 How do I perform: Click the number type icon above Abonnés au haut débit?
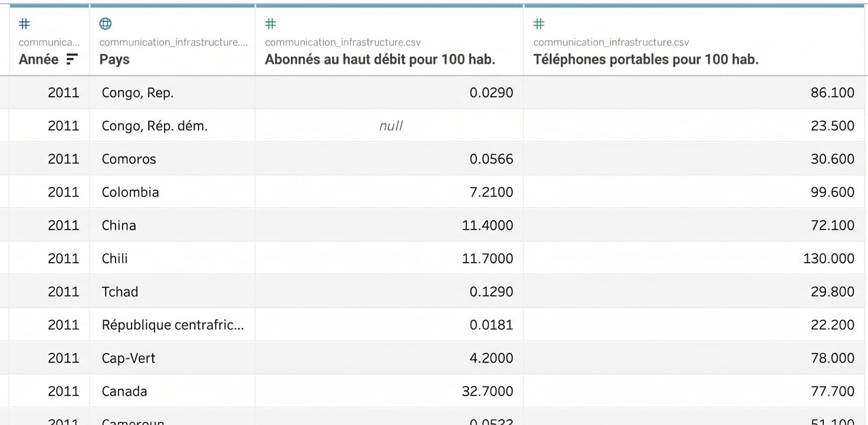[271, 24]
